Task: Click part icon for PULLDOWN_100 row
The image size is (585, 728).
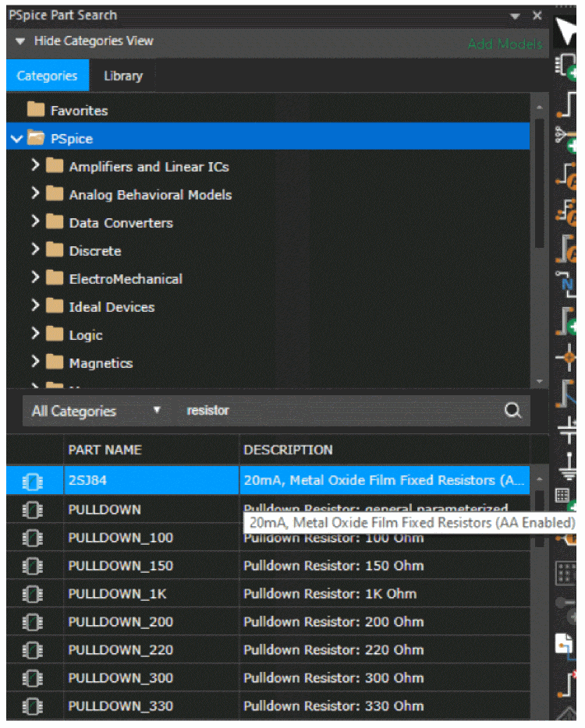Action: click(x=33, y=538)
